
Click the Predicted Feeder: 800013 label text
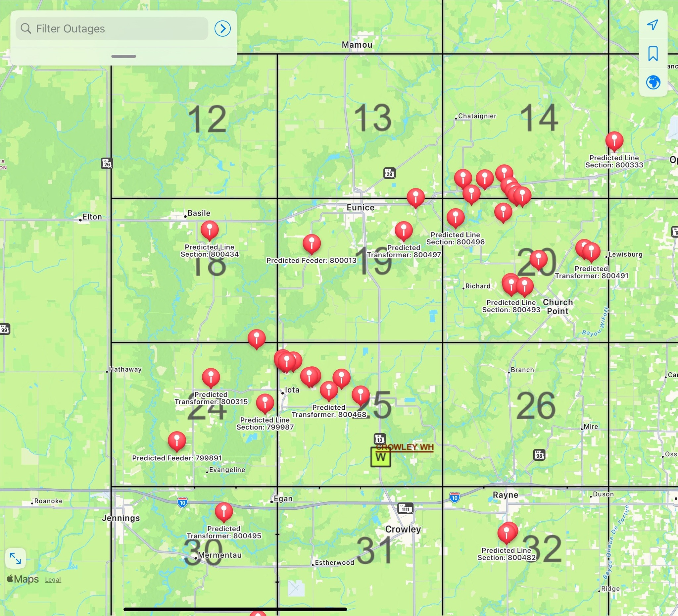312,260
